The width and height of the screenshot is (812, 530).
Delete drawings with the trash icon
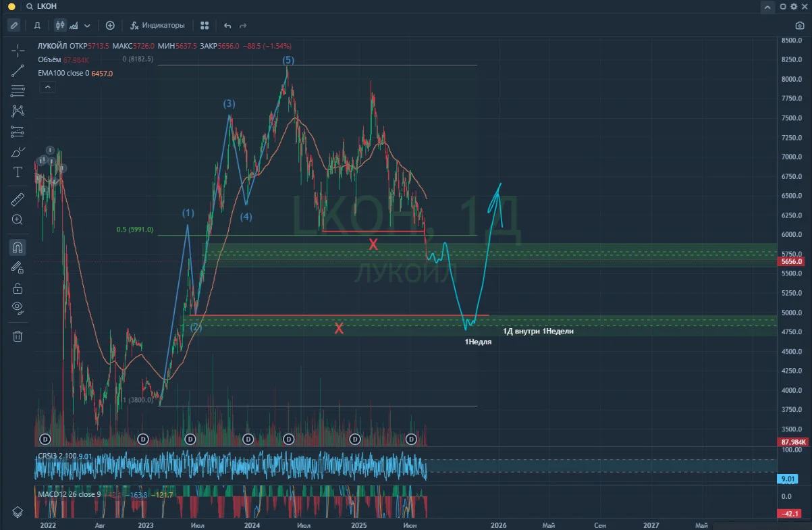pyautogui.click(x=18, y=336)
